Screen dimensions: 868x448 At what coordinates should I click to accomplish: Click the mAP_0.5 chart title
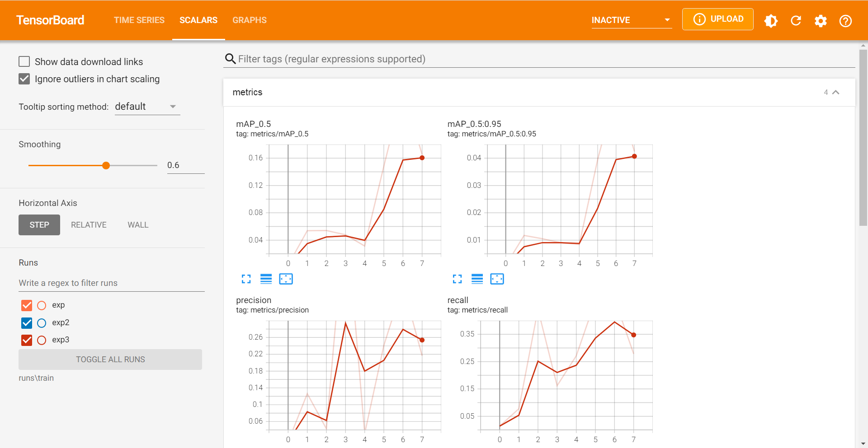254,124
